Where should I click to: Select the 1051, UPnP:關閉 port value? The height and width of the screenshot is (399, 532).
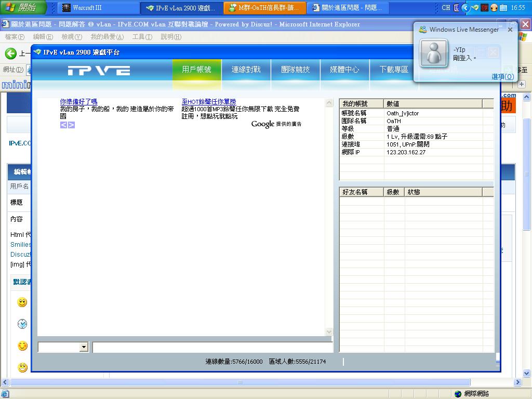pyautogui.click(x=408, y=144)
